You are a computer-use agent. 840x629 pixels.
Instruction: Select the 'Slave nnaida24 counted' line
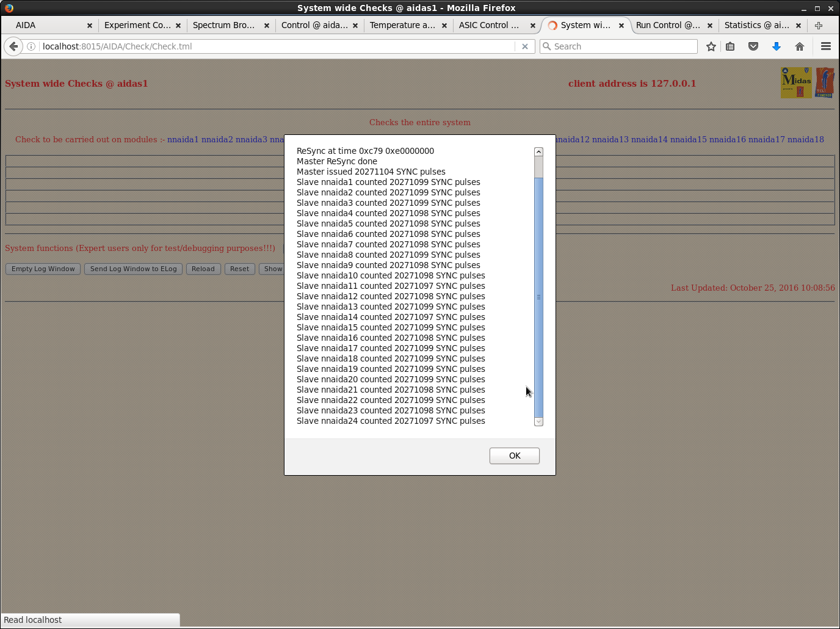(x=391, y=421)
